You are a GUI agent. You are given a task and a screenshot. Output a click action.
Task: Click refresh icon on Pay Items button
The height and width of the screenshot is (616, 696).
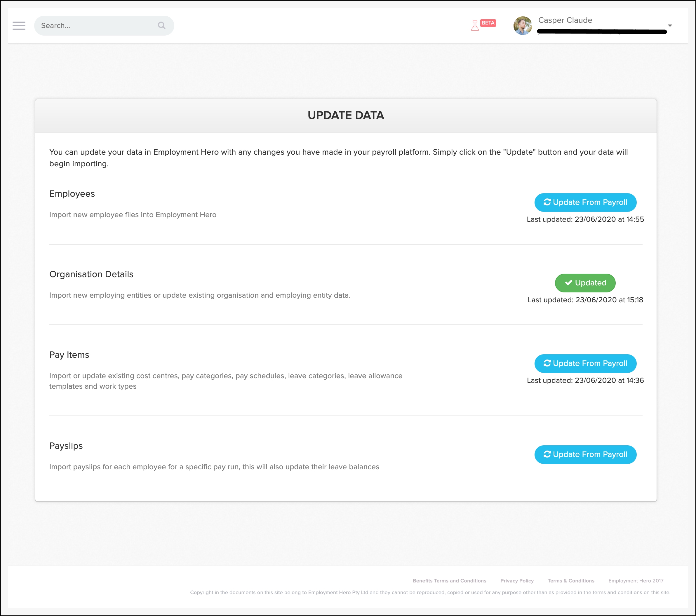[547, 363]
